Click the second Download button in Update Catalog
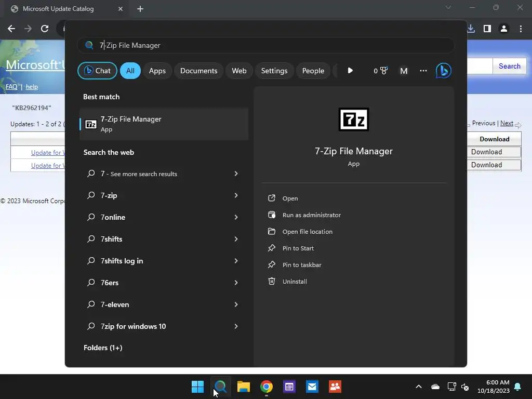Image resolution: width=532 pixels, height=399 pixels. pos(494,165)
